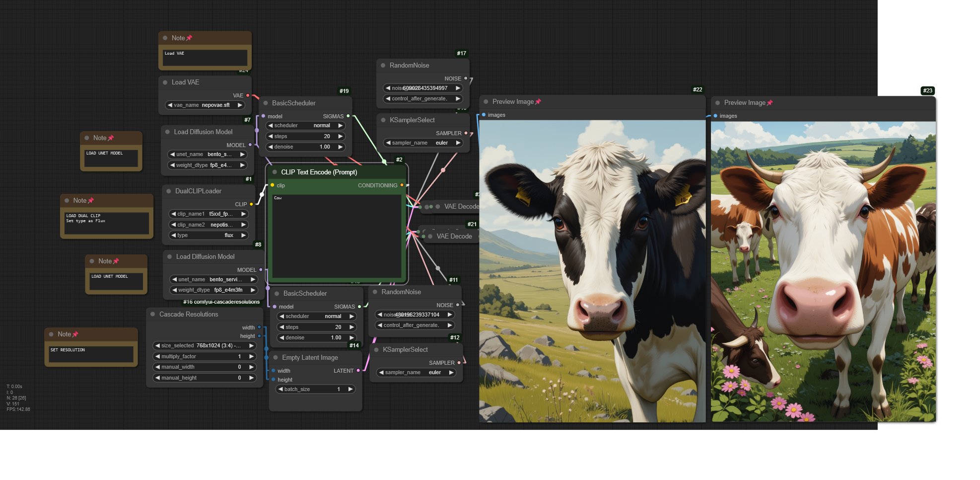Collapse the Load VAE node via its title dot
The image size is (980, 480).
tap(165, 82)
